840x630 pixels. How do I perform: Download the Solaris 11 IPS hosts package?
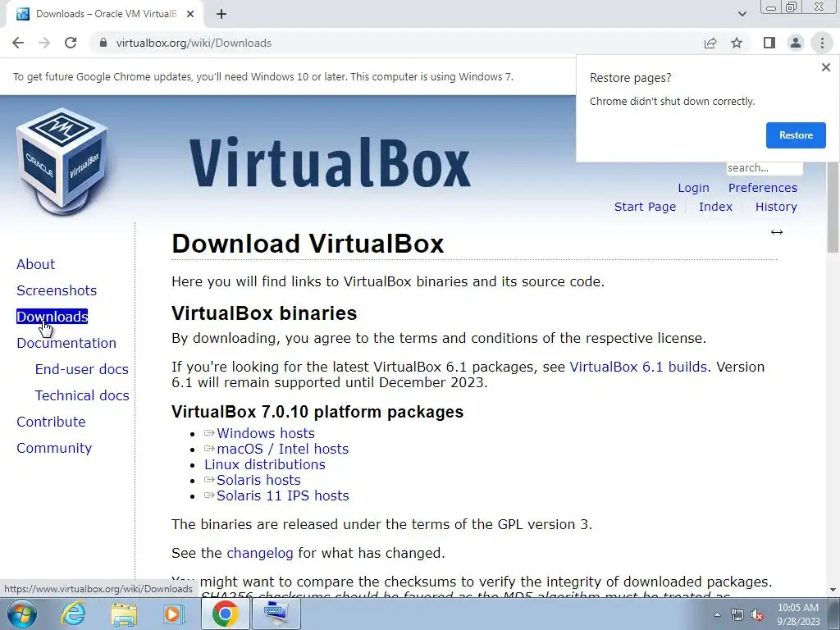(x=282, y=495)
